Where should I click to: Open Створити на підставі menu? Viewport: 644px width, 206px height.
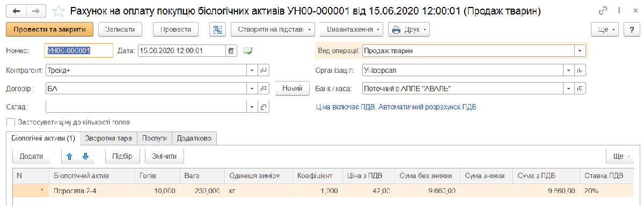point(273,30)
